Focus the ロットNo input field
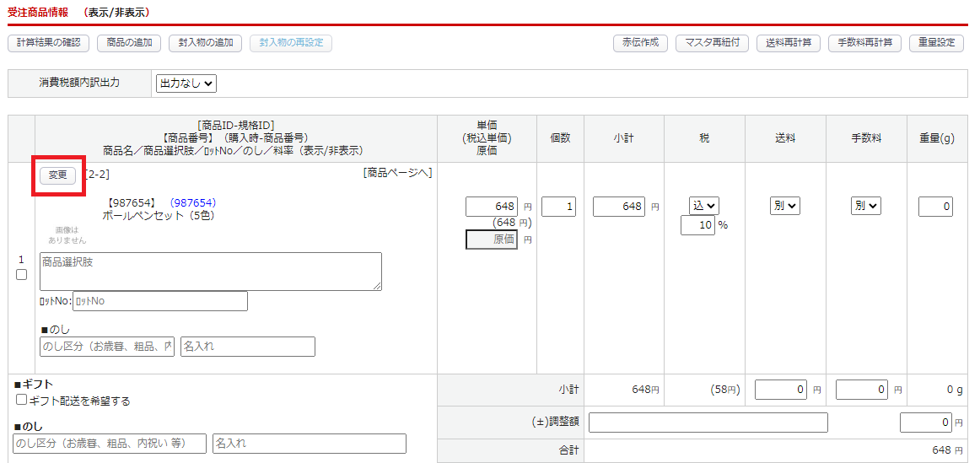This screenshot has width=980, height=463. (160, 301)
